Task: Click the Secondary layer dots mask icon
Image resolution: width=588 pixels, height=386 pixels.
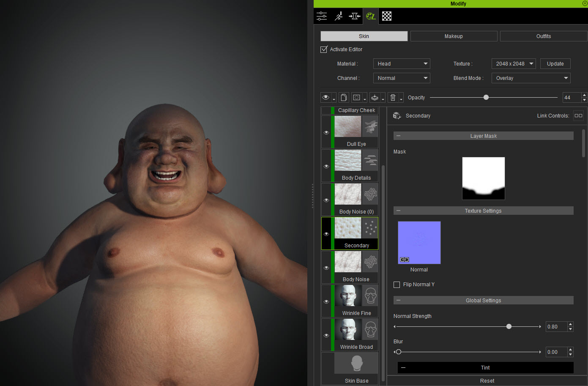Action: click(x=370, y=228)
